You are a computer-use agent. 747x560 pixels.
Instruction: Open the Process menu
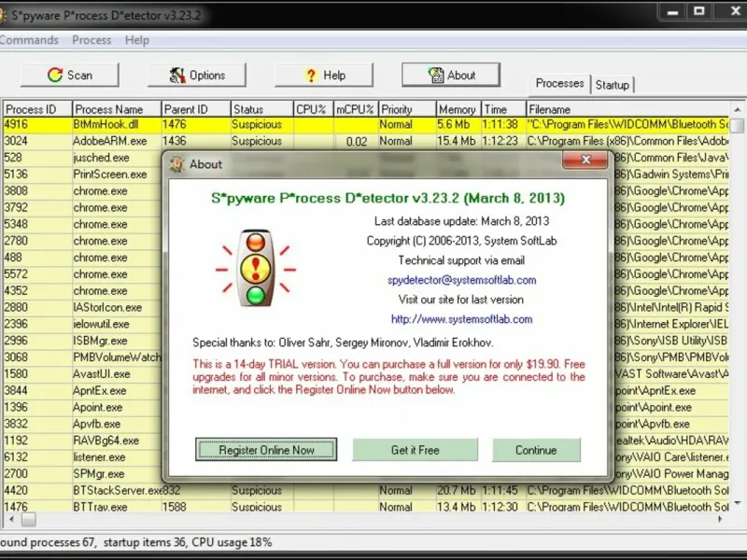(92, 40)
